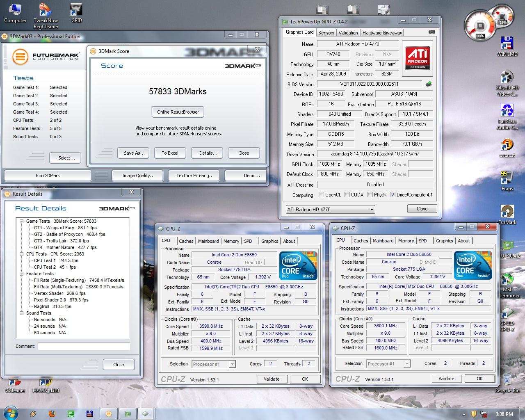The image size is (525, 420).
Task: Open TweakNow RegCleaner desktop shortcut
Action: pyautogui.click(x=46, y=16)
